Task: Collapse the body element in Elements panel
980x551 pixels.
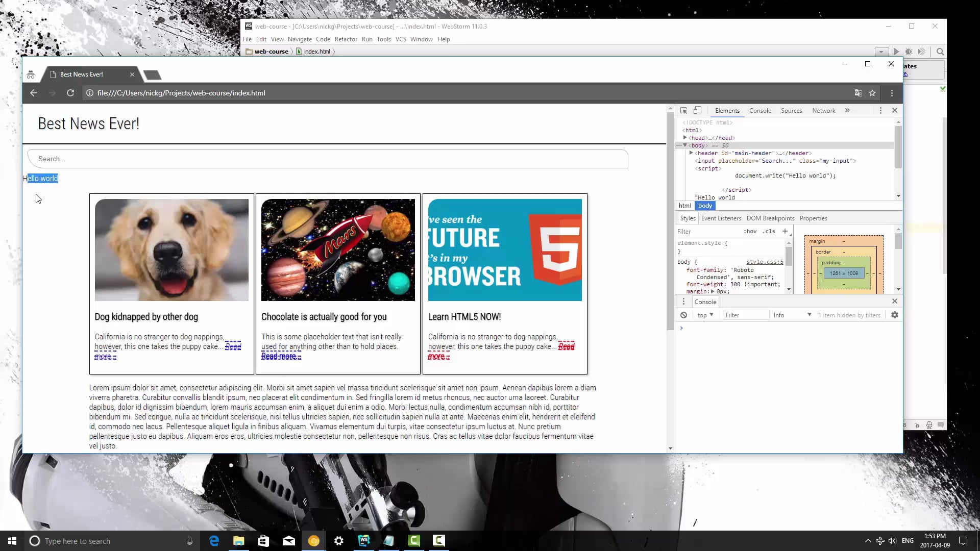Action: click(684, 145)
